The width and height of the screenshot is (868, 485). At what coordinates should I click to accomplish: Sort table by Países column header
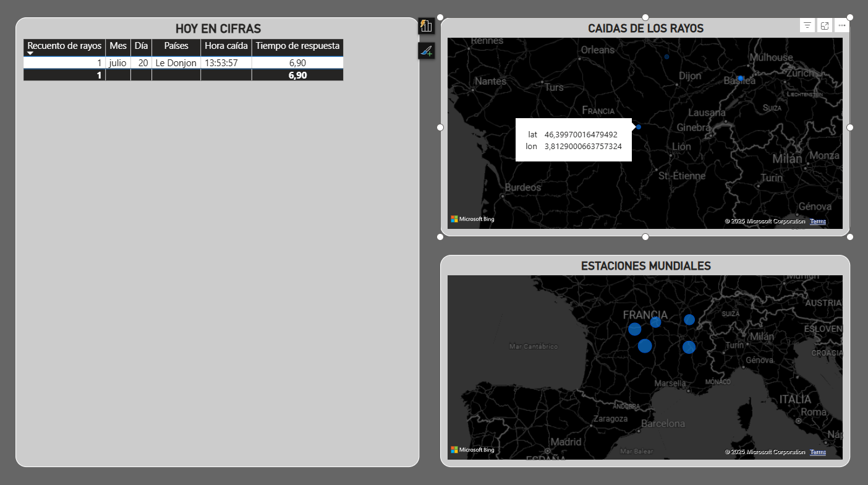tap(176, 46)
